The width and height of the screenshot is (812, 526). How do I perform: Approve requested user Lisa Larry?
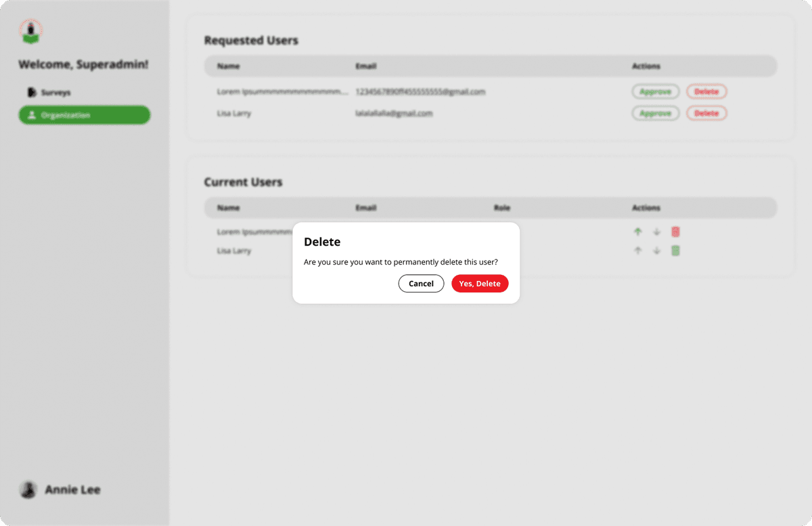click(655, 113)
